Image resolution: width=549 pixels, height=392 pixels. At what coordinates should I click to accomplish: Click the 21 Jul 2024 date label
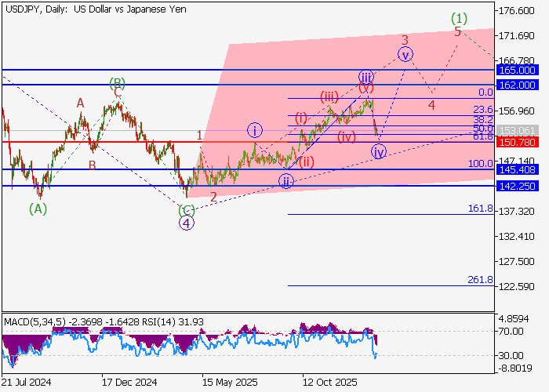tap(26, 383)
